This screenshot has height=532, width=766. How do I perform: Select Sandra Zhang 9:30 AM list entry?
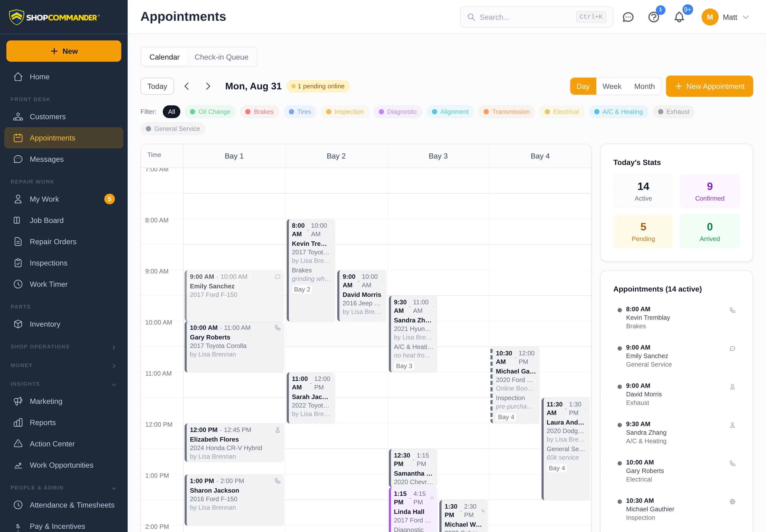(676, 433)
